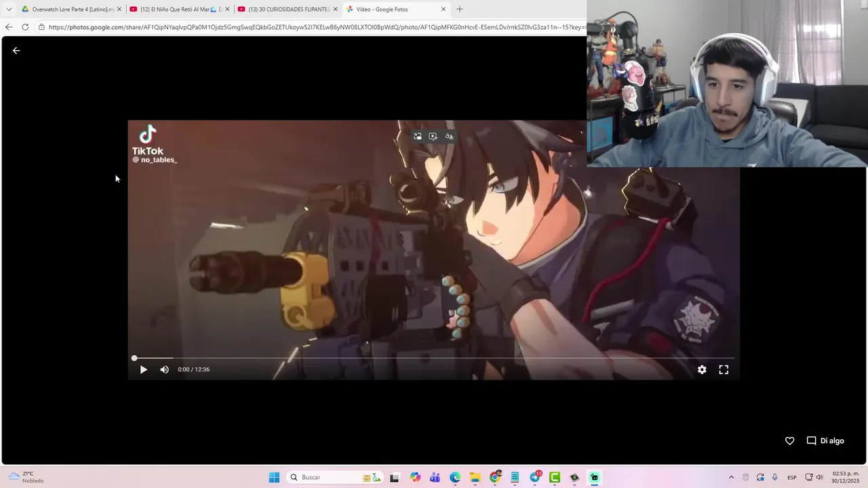The width and height of the screenshot is (868, 488).
Task: Open the Notepad taskbar icon
Action: [515, 477]
